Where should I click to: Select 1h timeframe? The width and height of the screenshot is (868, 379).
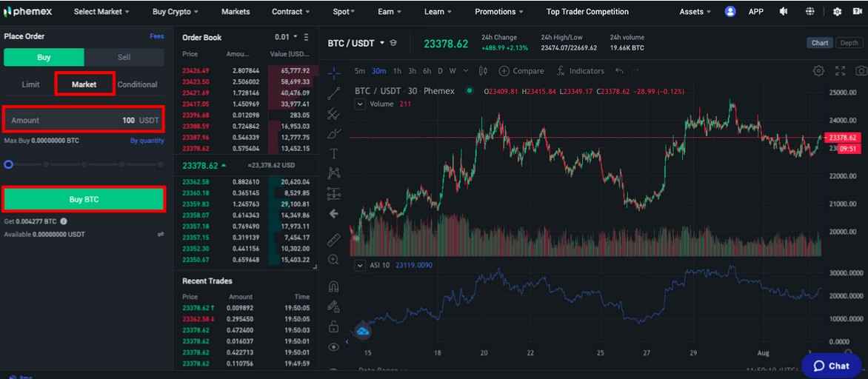point(397,71)
